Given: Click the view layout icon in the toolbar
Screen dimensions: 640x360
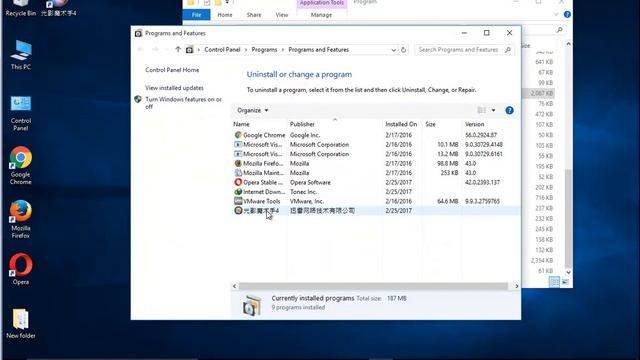Looking at the screenshot, I should click(482, 110).
